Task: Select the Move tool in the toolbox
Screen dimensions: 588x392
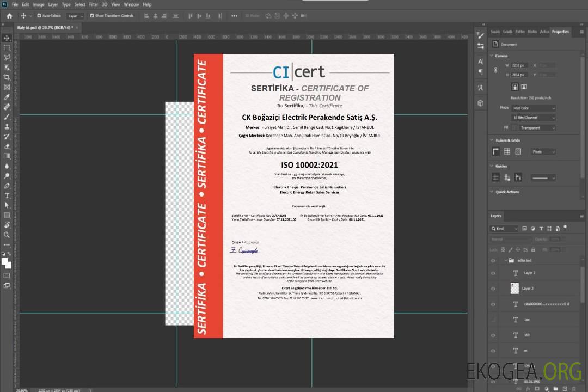Action: pyautogui.click(x=7, y=38)
